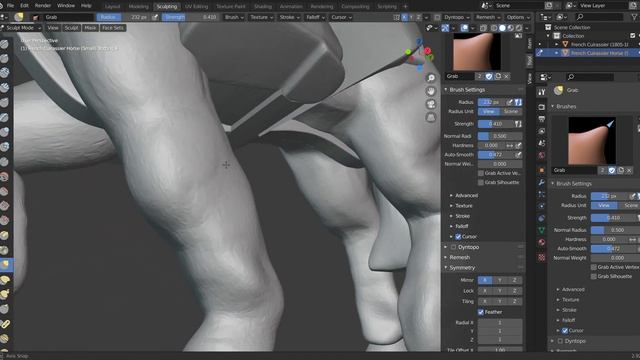Toggle camera view gizmo in viewport
The height and width of the screenshot is (360, 640).
pos(431,104)
